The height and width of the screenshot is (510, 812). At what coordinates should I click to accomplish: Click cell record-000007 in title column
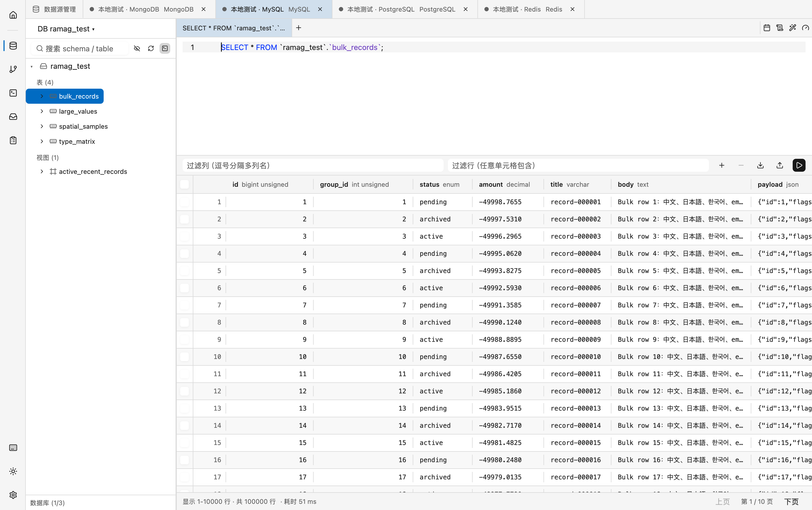[575, 305]
